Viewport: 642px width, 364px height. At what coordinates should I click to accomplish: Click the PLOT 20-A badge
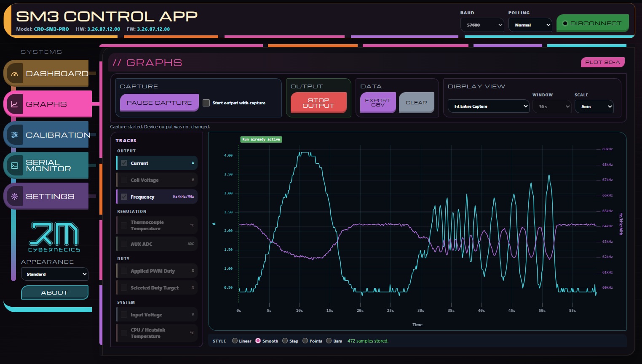(602, 62)
